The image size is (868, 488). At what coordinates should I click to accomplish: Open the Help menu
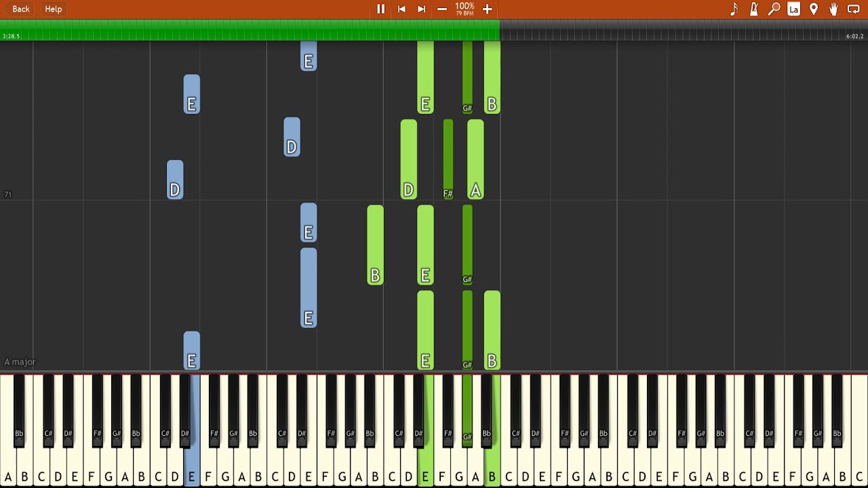point(54,9)
